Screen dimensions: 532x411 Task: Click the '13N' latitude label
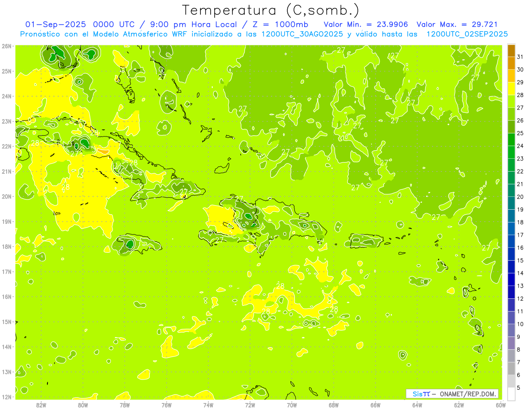tap(7, 372)
